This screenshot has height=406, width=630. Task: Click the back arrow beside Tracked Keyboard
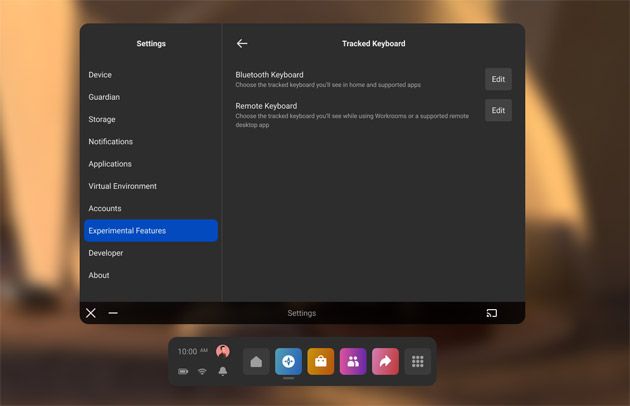242,44
